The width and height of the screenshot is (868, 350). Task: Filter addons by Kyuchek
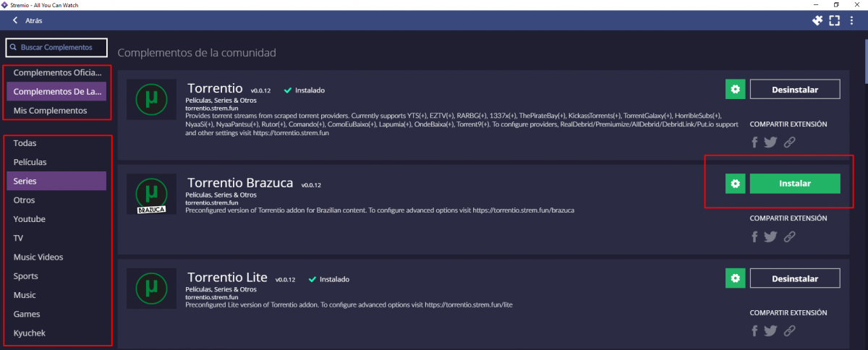(x=56, y=333)
